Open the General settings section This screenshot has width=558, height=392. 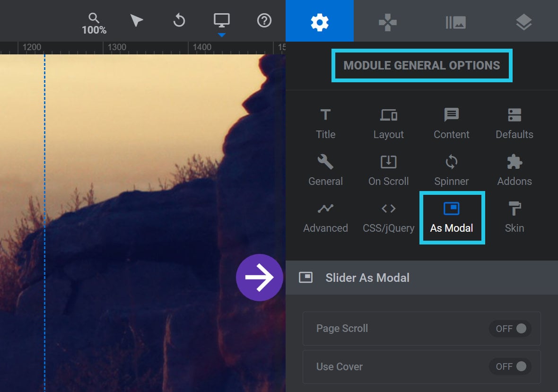326,170
